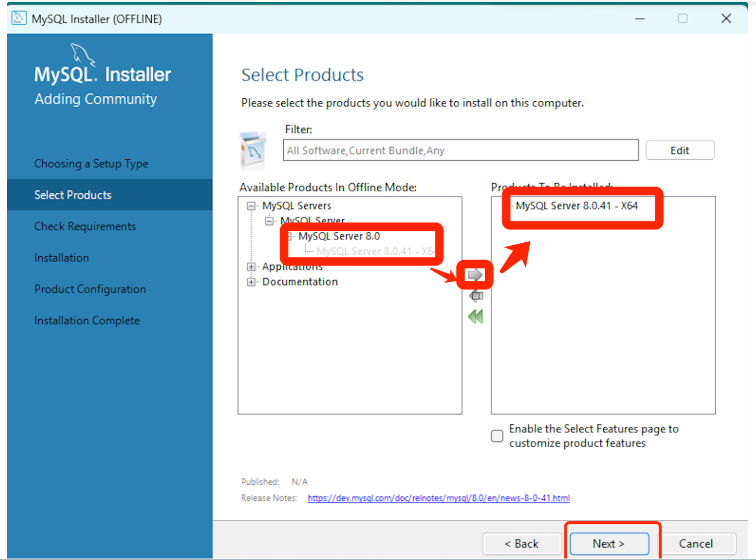Minimize the MySQL Installer window
The height and width of the screenshot is (560, 756).
click(640, 19)
